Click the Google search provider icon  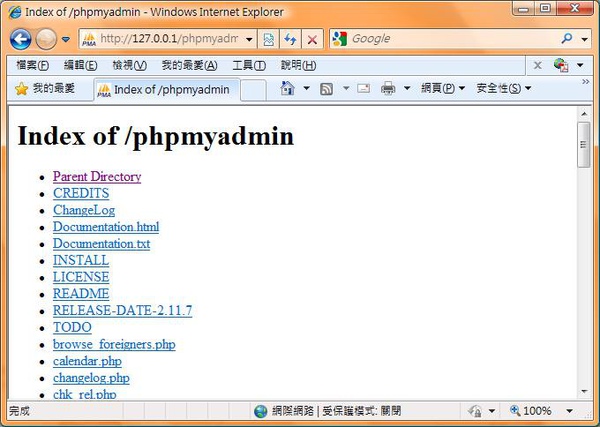(x=339, y=39)
